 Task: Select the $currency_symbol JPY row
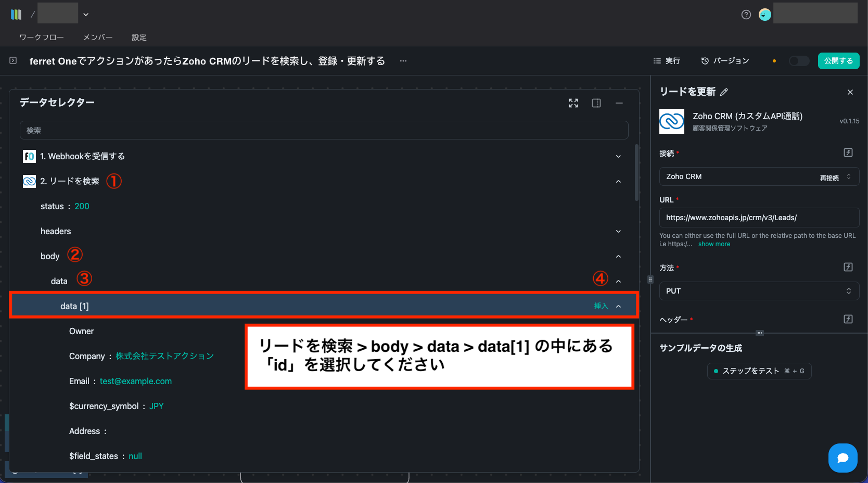point(324,406)
